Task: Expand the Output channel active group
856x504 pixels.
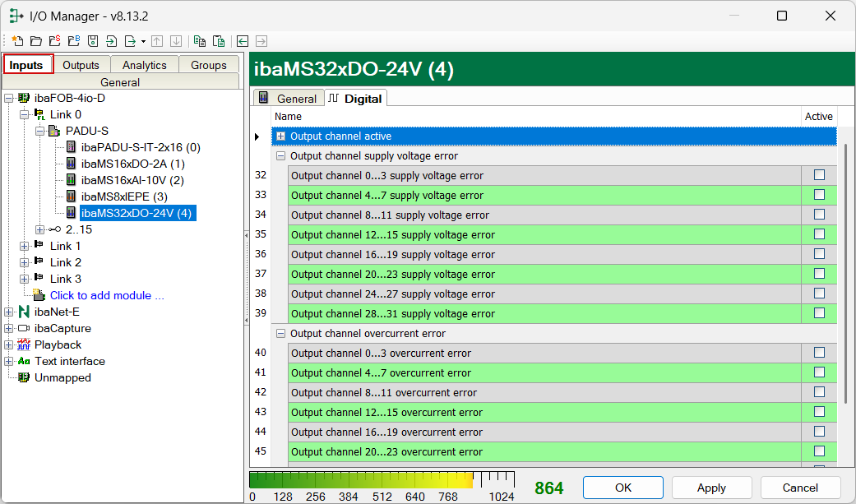Action: [x=281, y=136]
